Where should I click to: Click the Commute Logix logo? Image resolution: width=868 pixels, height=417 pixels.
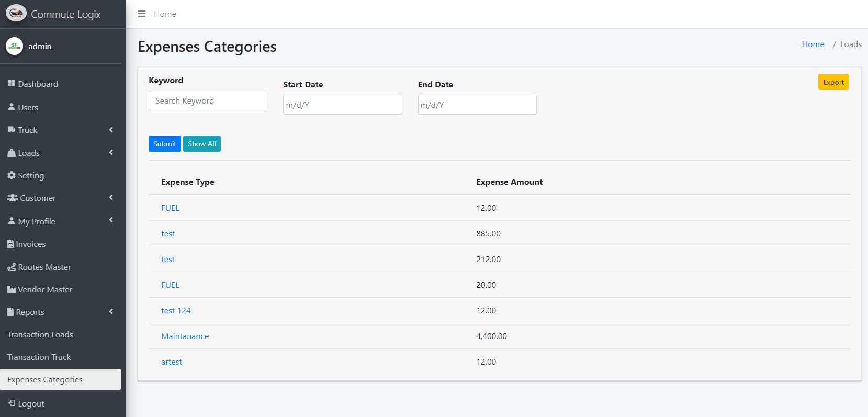point(16,14)
